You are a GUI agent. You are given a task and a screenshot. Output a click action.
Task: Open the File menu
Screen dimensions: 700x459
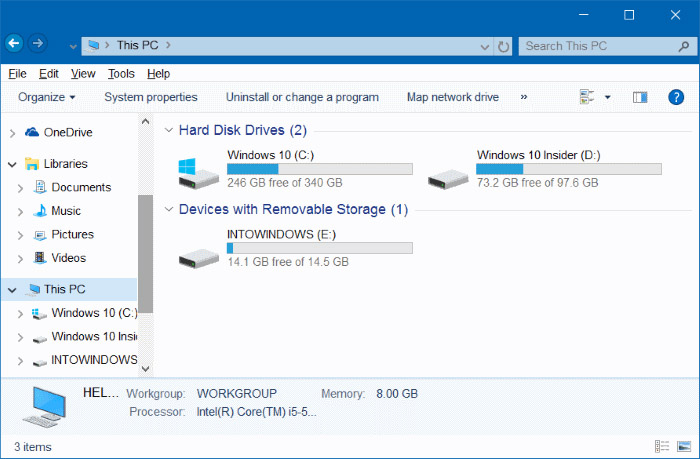point(17,74)
